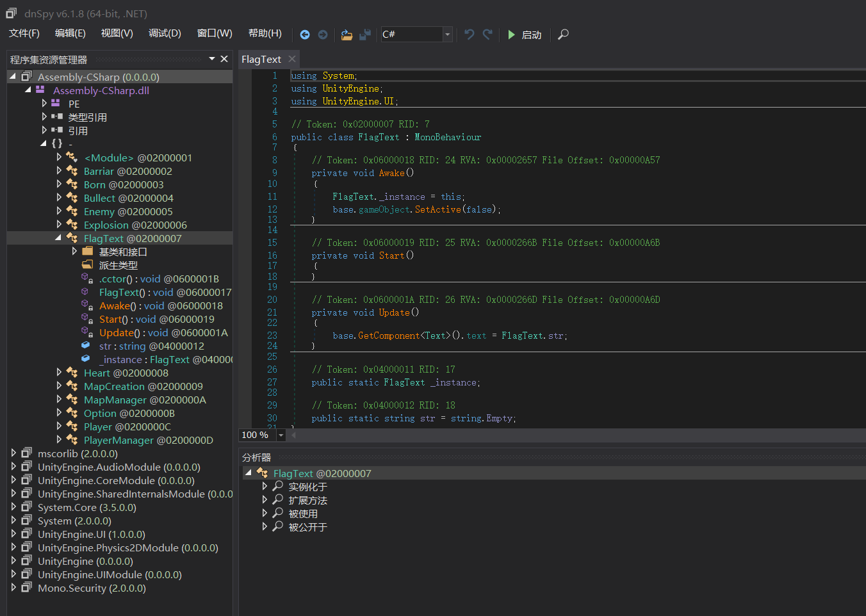This screenshot has height=616, width=866.
Task: Select UnityEngine.UI (1.0.0.0) assembly
Action: [x=92, y=534]
